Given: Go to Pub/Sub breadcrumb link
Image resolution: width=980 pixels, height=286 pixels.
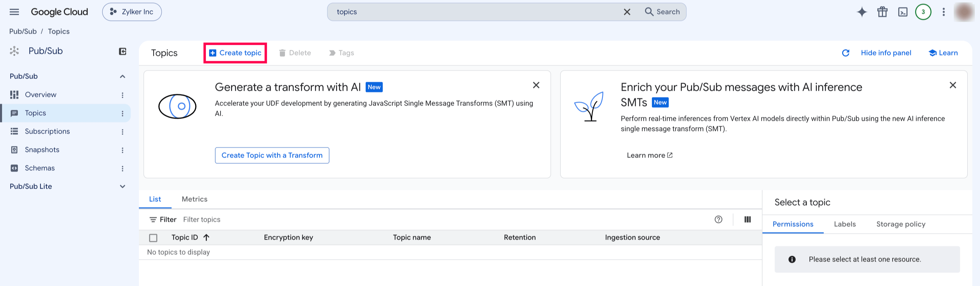Looking at the screenshot, I should click(x=23, y=32).
